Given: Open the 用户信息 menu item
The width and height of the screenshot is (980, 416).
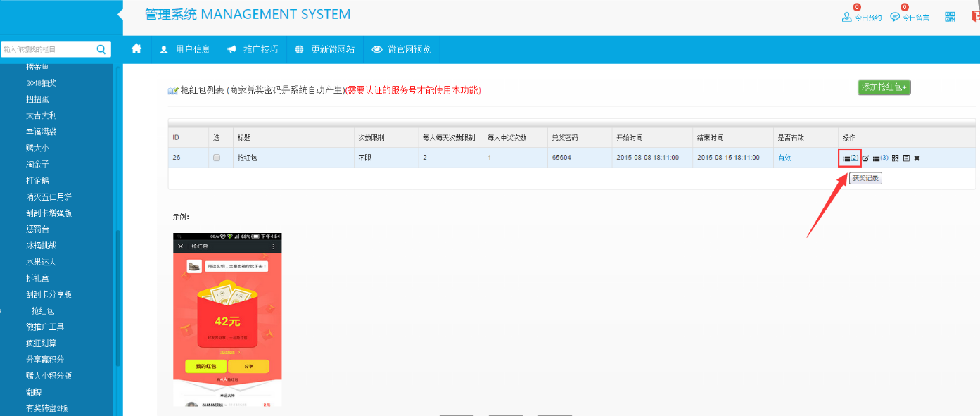Looking at the screenshot, I should pos(185,49).
